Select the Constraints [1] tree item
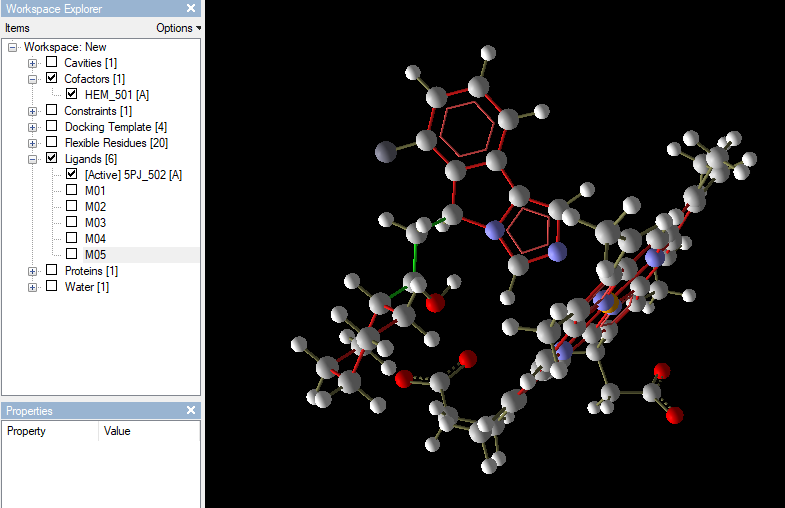The height and width of the screenshot is (508, 785). tap(98, 111)
